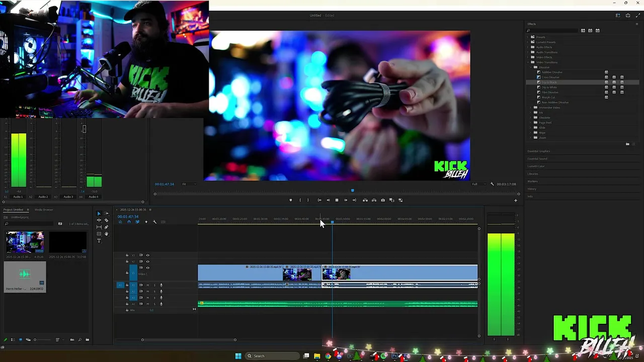Mute audio track A4
Screen dimensions: 644x362
click(x=147, y=304)
